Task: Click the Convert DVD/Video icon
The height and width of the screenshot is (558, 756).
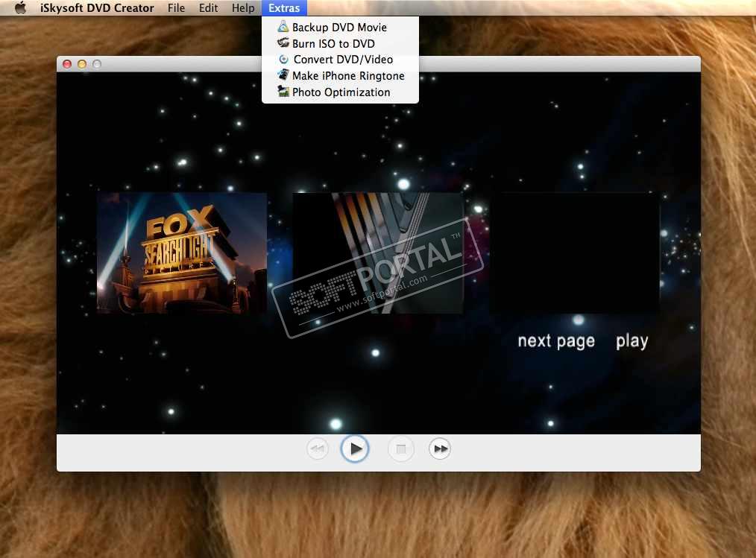Action: [283, 60]
